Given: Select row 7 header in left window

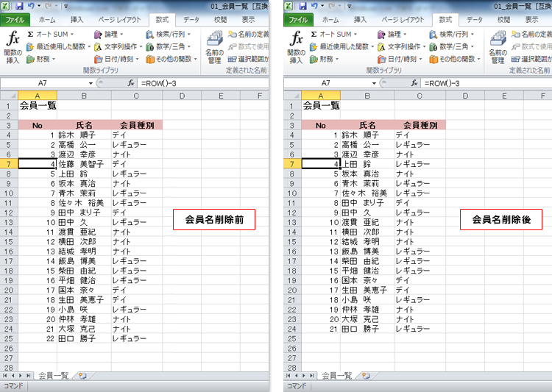Looking at the screenshot, I should click(x=8, y=164).
